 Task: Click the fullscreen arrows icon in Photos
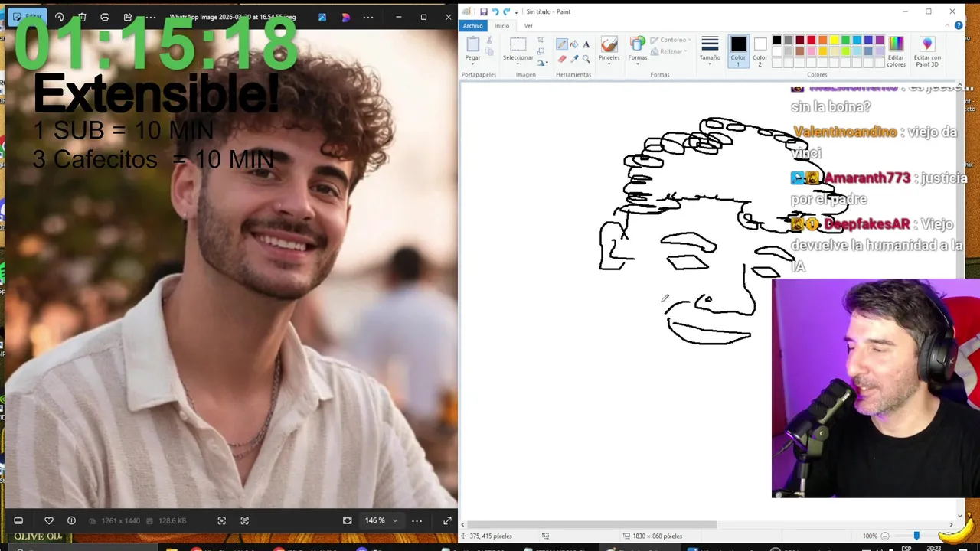(x=447, y=520)
